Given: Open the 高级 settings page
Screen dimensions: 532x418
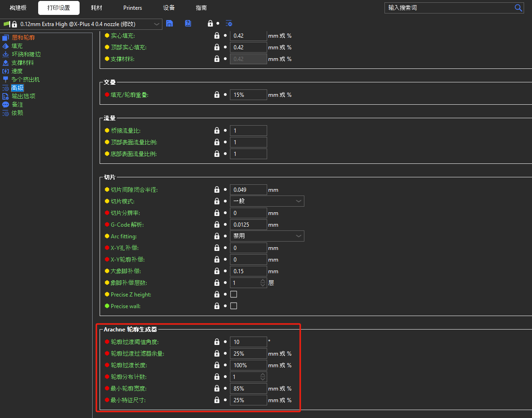Looking at the screenshot, I should click(17, 88).
